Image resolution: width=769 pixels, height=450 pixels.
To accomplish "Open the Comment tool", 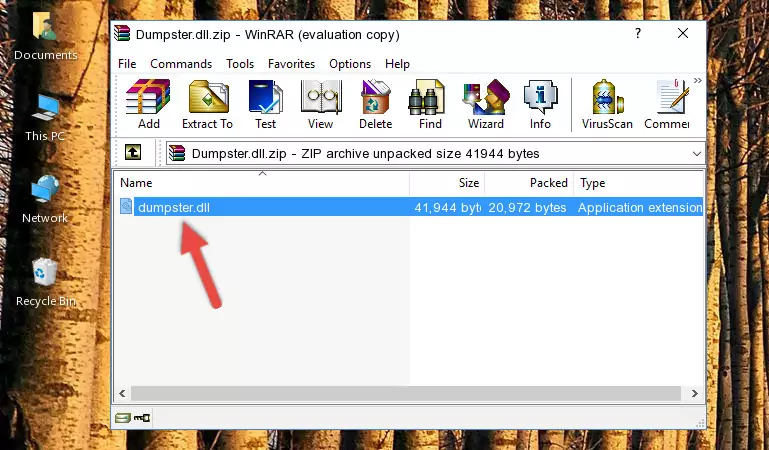I will pyautogui.click(x=667, y=104).
